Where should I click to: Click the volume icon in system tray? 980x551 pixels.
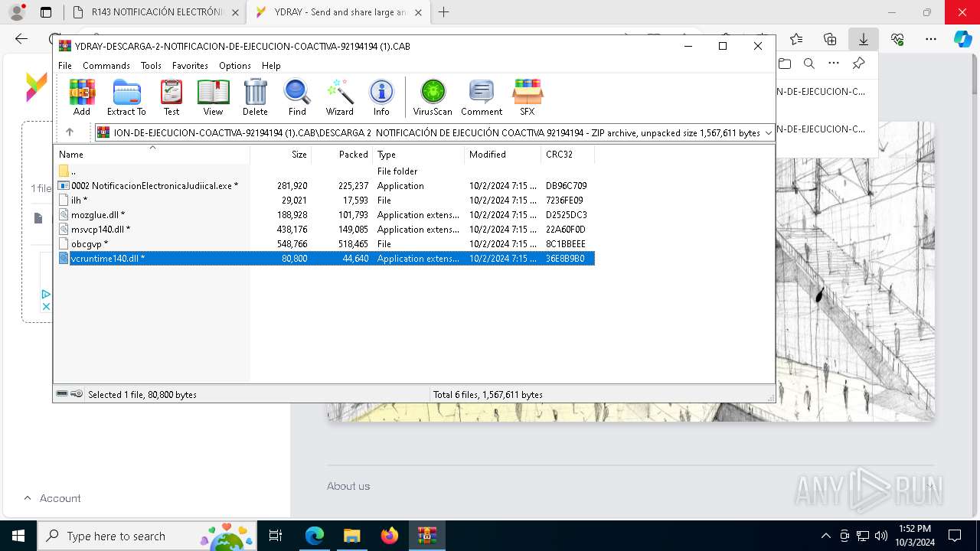click(x=881, y=536)
